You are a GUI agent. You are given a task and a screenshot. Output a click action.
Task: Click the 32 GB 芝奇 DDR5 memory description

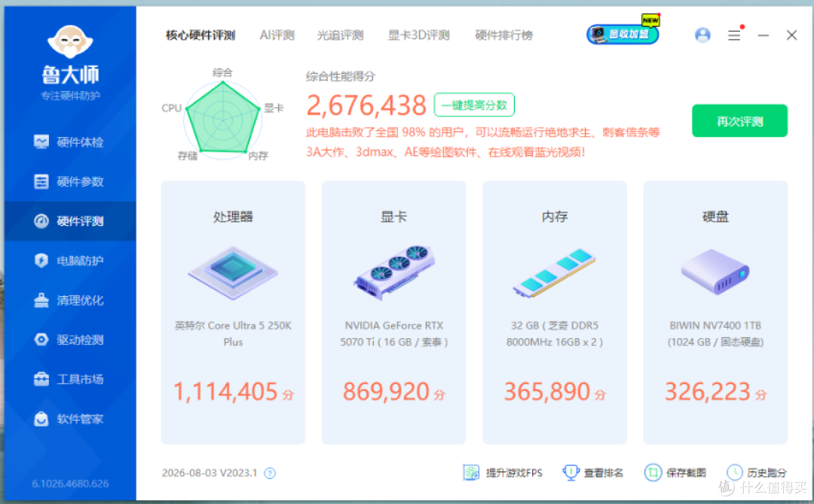(x=555, y=334)
